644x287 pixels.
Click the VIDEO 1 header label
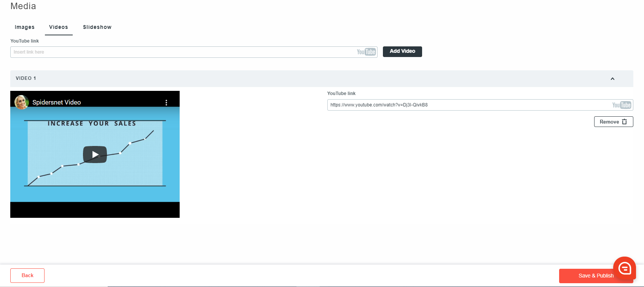(26, 78)
